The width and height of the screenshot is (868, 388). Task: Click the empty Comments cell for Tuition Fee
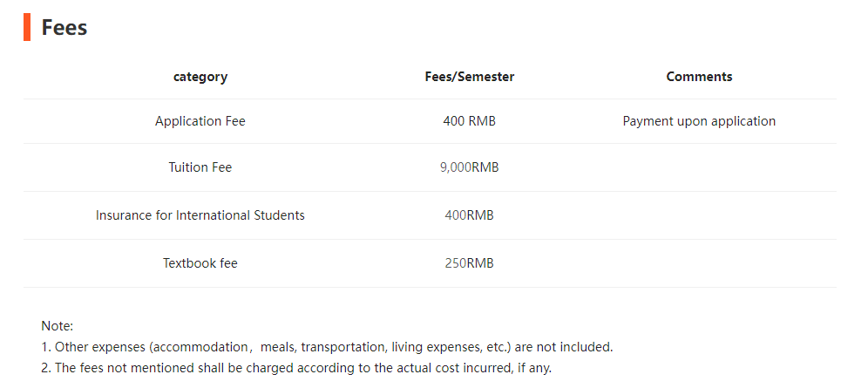coord(699,167)
